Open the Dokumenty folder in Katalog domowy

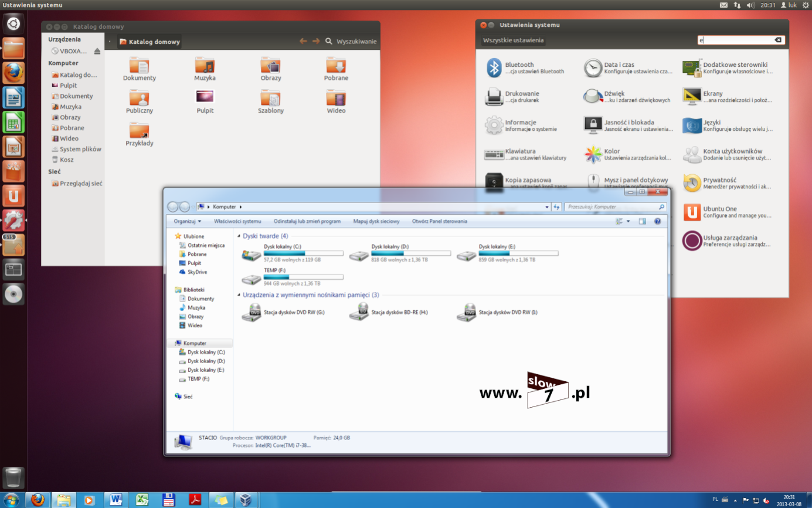[x=140, y=65]
